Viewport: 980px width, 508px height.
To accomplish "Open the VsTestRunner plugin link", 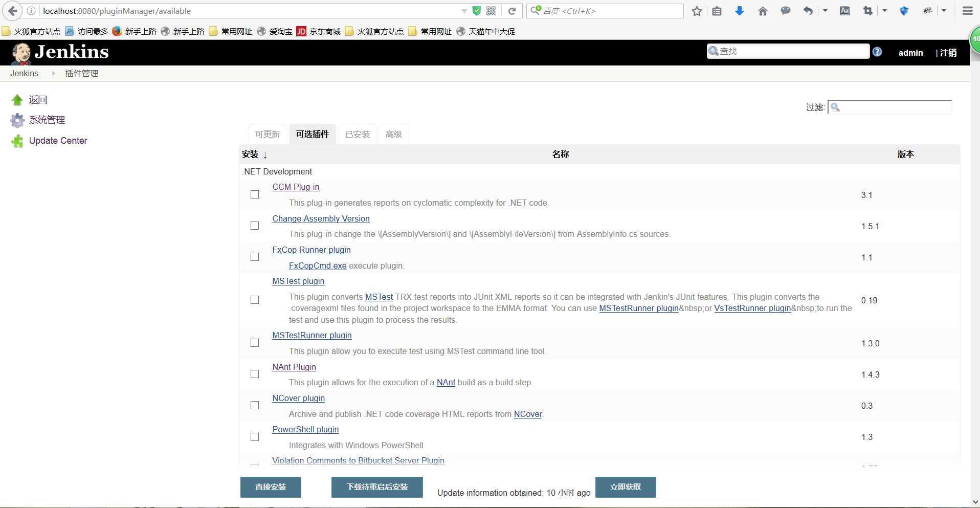I will [x=752, y=308].
